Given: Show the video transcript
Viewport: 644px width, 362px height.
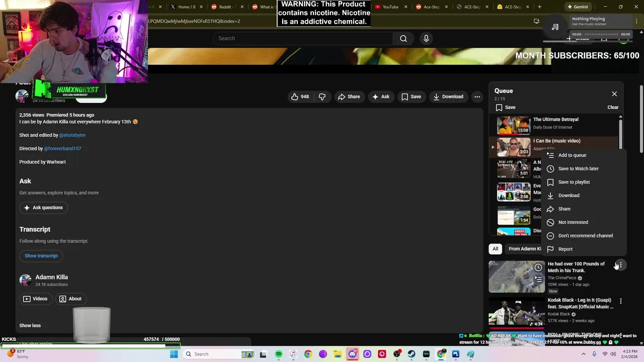Looking at the screenshot, I should (41, 256).
